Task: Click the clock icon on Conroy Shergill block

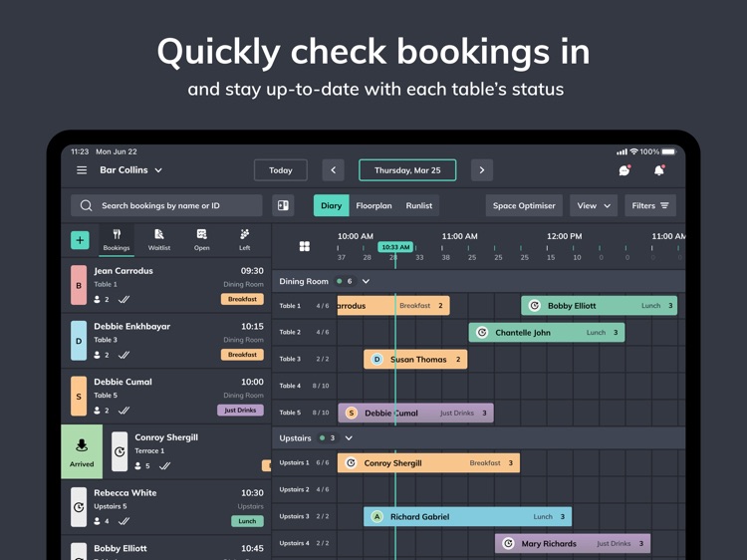Action: click(x=352, y=462)
